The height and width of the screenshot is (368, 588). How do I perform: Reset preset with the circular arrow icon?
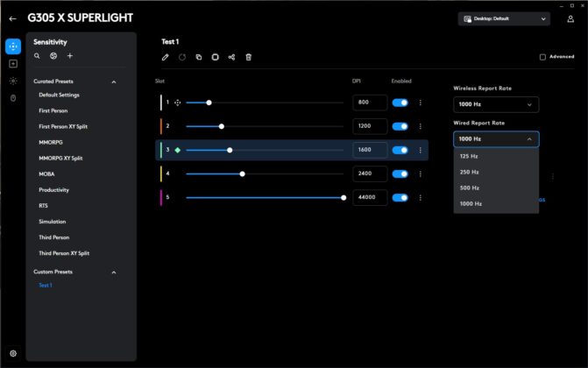click(182, 57)
